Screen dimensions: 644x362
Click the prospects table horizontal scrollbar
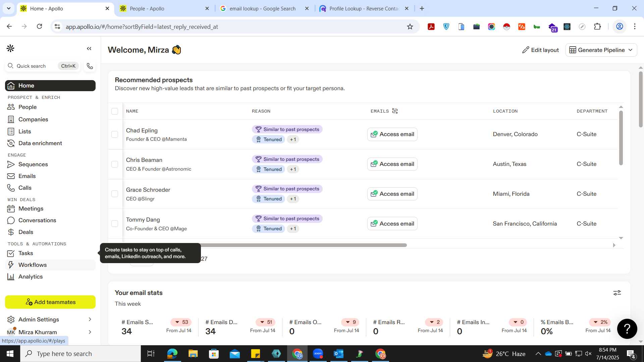(304, 245)
